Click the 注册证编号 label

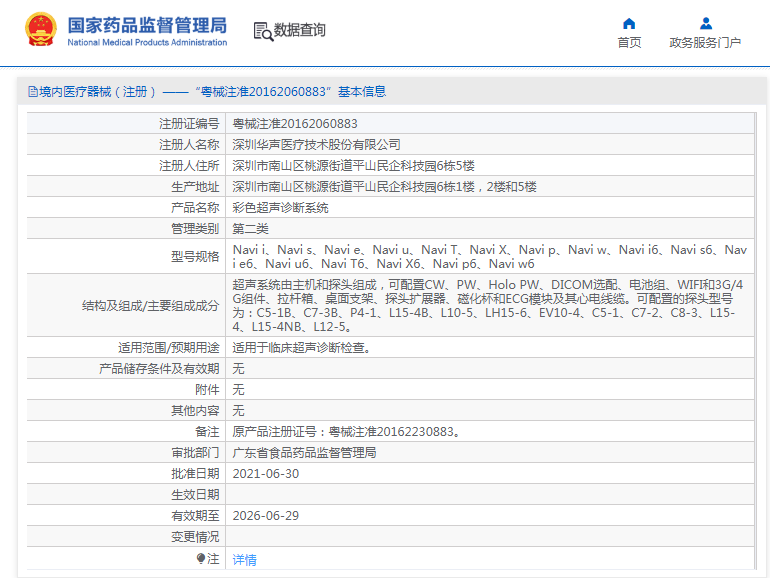(189, 124)
